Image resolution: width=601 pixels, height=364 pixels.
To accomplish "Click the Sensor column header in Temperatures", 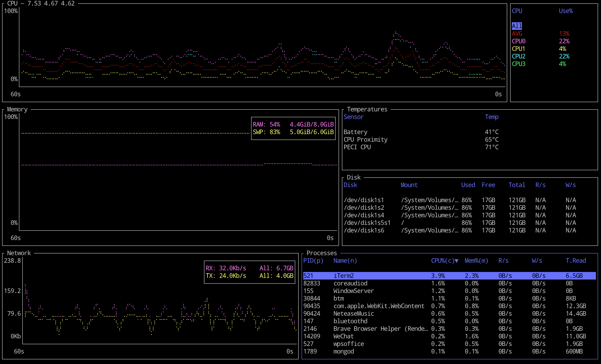I will pyautogui.click(x=353, y=117).
